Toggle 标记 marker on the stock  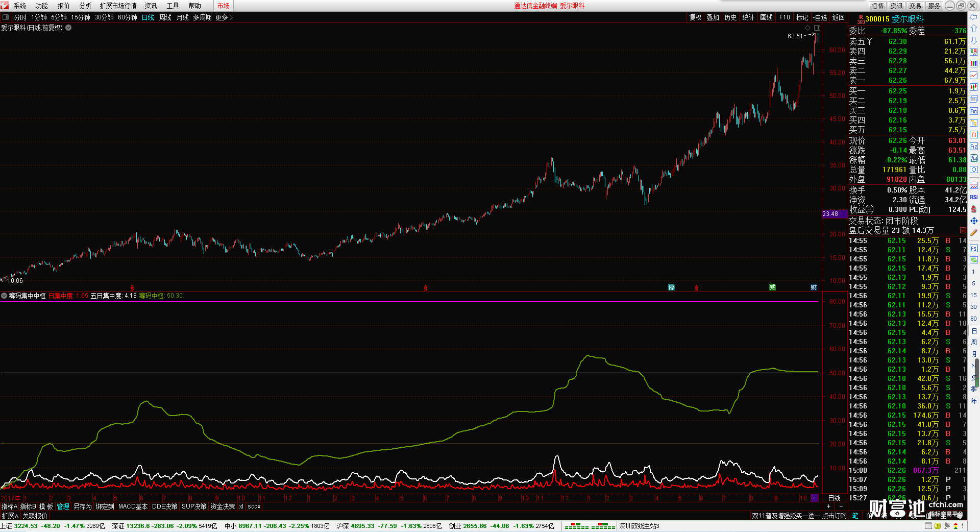click(x=802, y=17)
